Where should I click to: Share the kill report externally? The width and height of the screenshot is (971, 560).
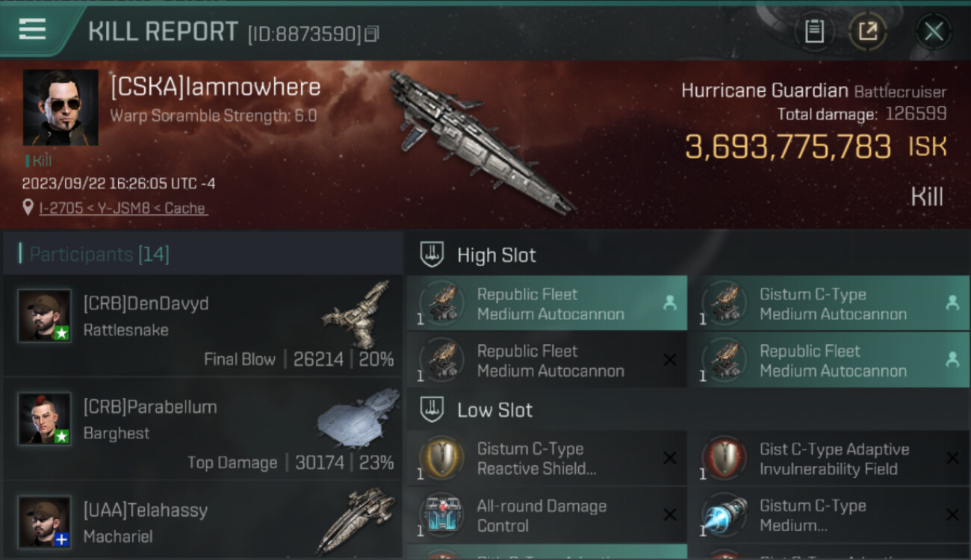coord(868,31)
